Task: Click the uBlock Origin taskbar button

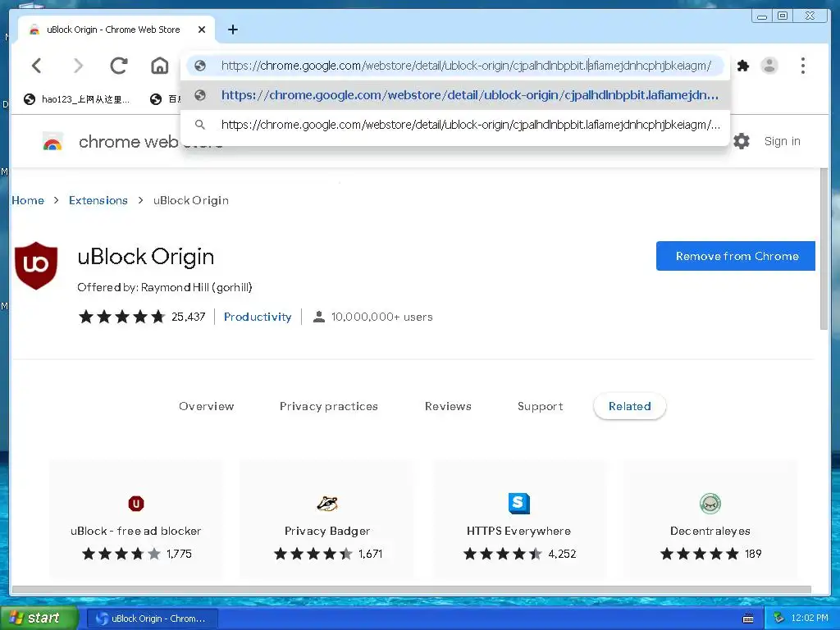Action: click(x=152, y=619)
